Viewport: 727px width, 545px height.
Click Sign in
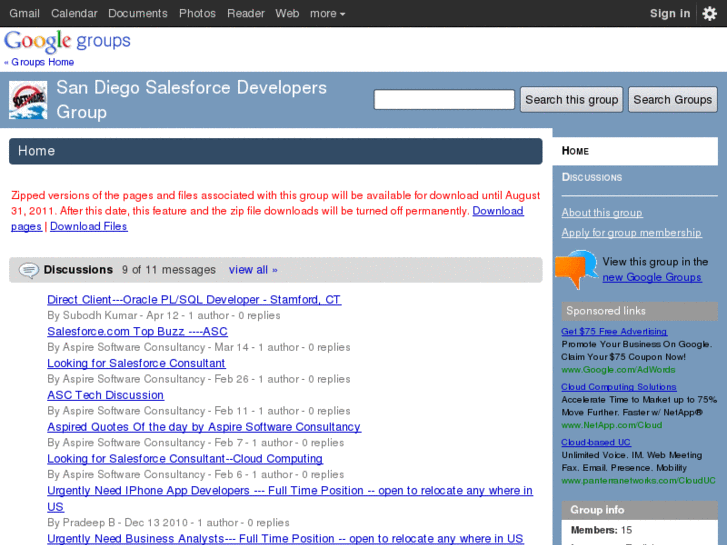point(670,13)
